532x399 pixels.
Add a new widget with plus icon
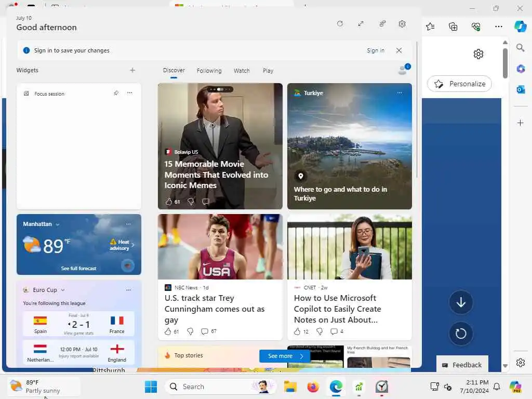pos(132,70)
